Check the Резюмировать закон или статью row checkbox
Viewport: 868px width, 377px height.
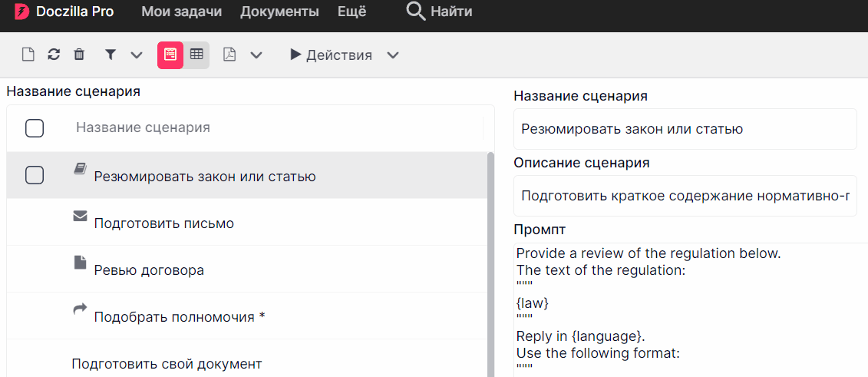coord(35,176)
